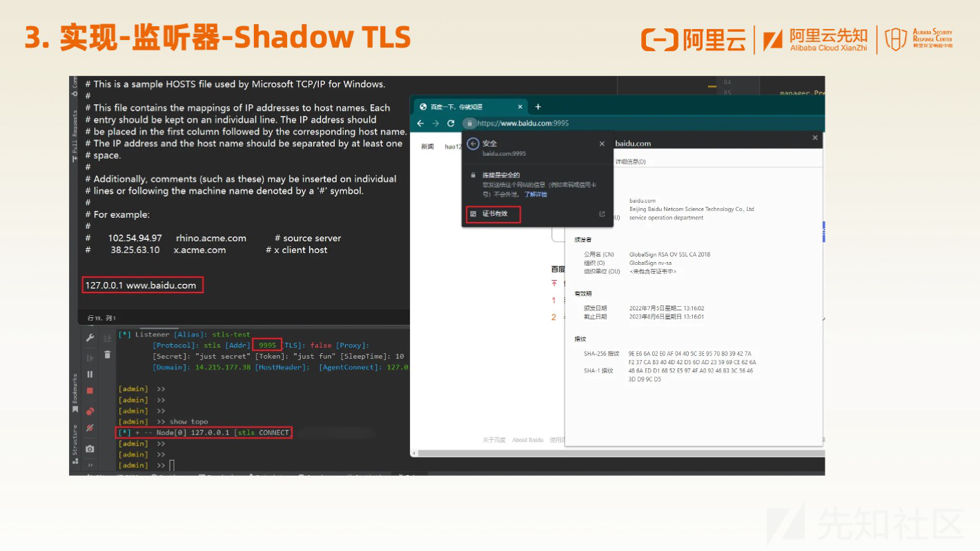Screen dimensions: 980x551
Task: Click the hosts entry 127.0.0.1 www.baidu.com
Action: 142,285
